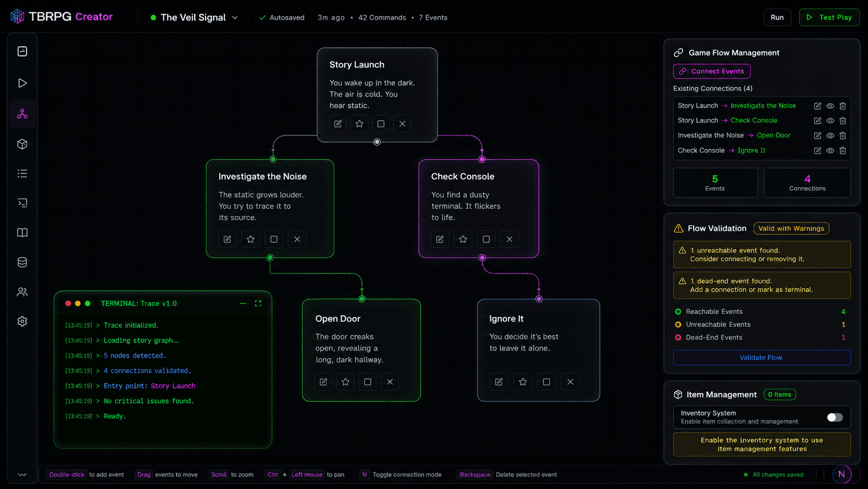The image size is (868, 489).
Task: Edit the Story Launch event
Action: click(338, 124)
